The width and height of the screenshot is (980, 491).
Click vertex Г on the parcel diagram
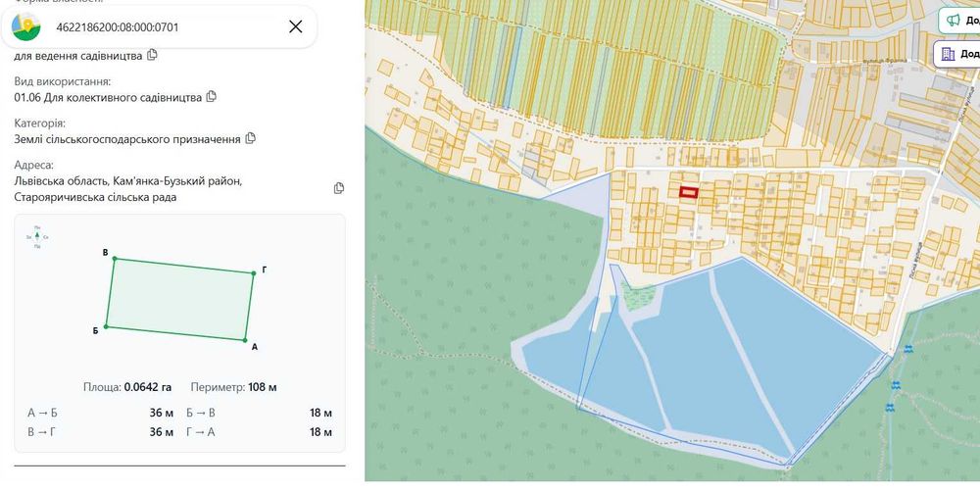tap(254, 273)
